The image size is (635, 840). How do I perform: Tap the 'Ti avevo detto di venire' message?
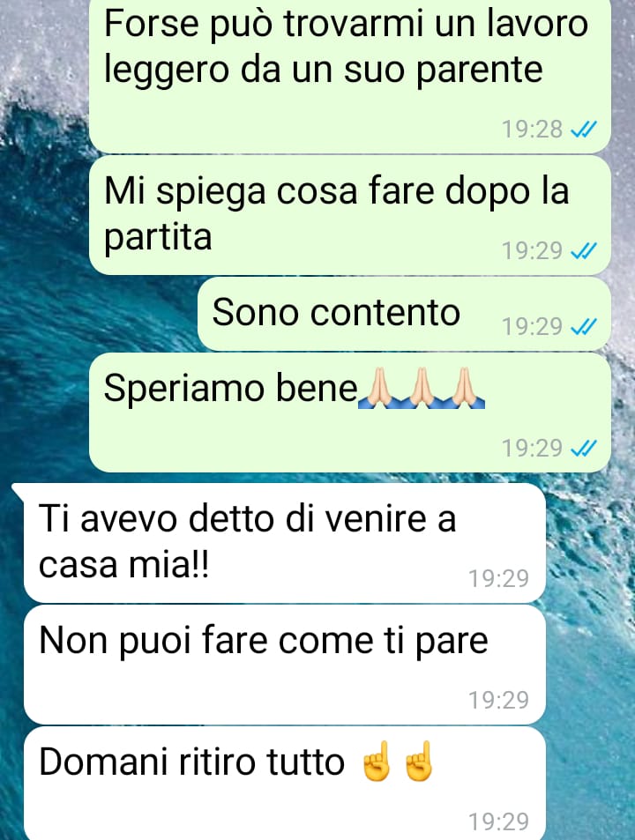point(285,543)
